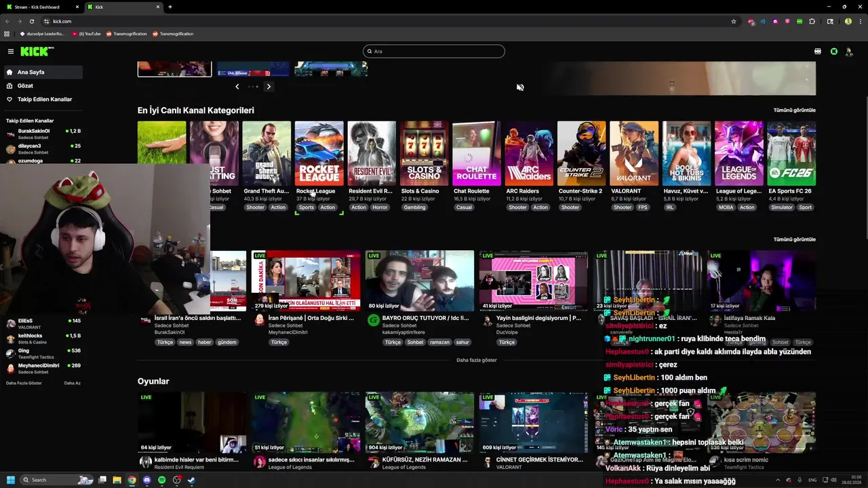Open BAYRO ORUÇ TUTUYOR stream thumbnail

(420, 281)
